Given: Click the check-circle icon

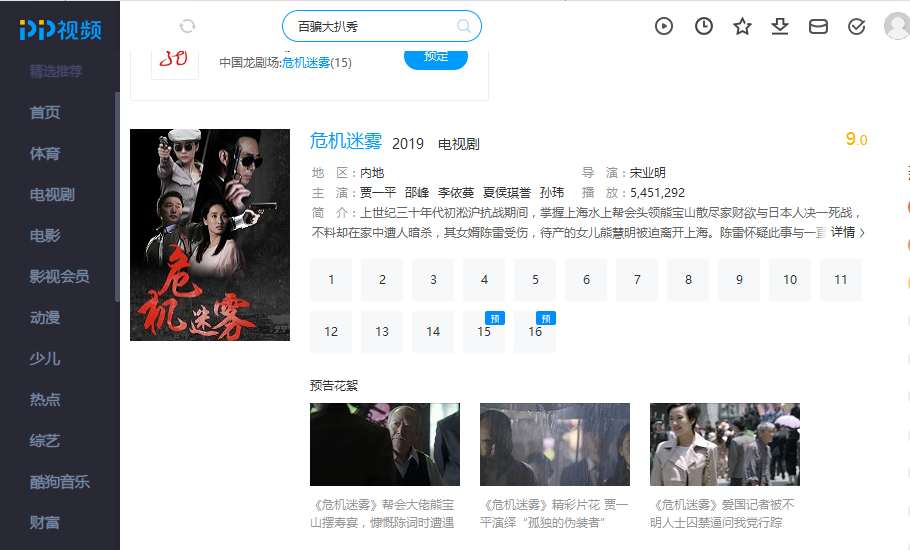Looking at the screenshot, I should point(857,26).
